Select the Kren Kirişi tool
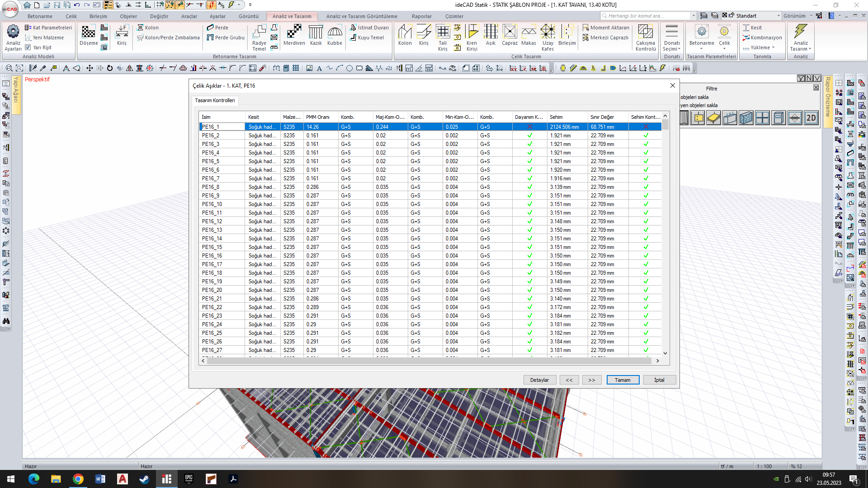868x488 pixels. (x=472, y=38)
